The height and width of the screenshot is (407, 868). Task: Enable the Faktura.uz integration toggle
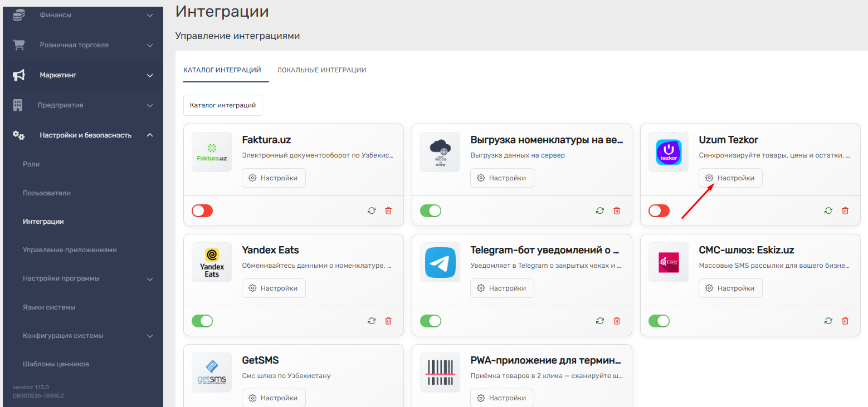point(202,210)
